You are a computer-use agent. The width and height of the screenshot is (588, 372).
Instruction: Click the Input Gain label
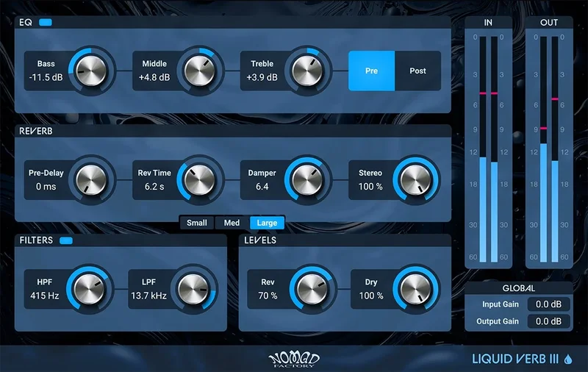[x=501, y=304]
